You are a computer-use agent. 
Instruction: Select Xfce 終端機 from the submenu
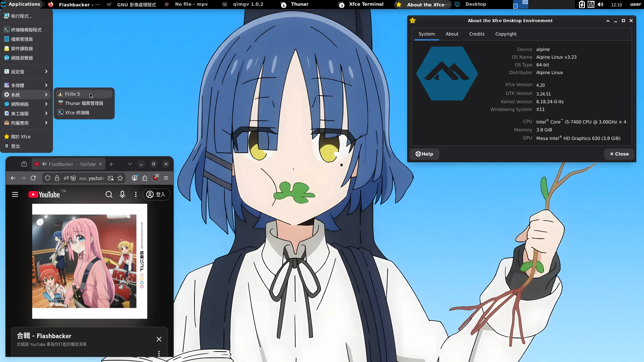77,113
